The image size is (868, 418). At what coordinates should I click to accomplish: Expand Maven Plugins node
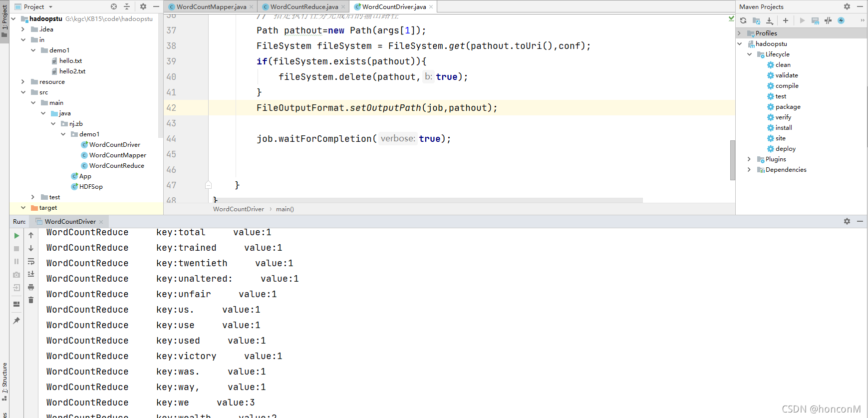pos(749,159)
